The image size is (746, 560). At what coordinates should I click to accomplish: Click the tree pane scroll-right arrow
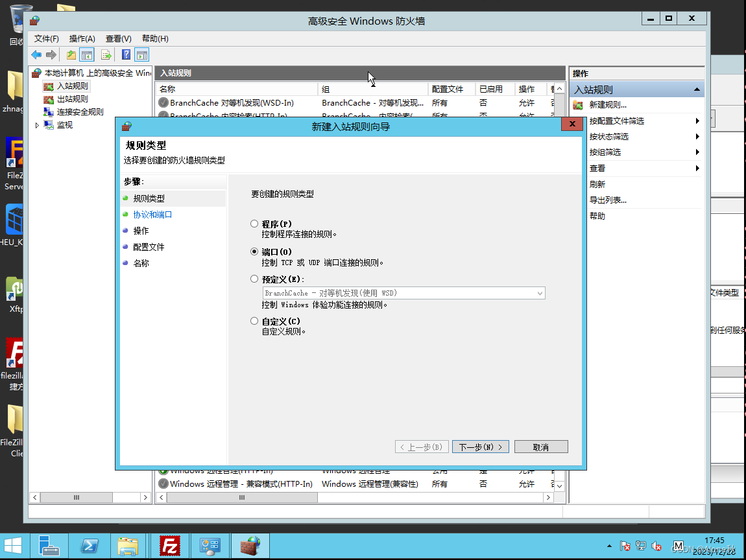pos(145,497)
